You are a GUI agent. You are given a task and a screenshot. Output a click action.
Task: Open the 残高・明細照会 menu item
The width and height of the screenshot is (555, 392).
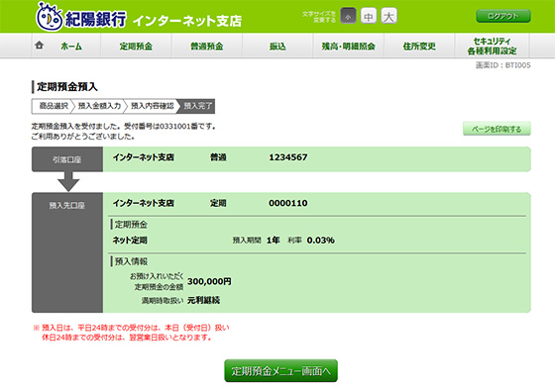(348, 46)
